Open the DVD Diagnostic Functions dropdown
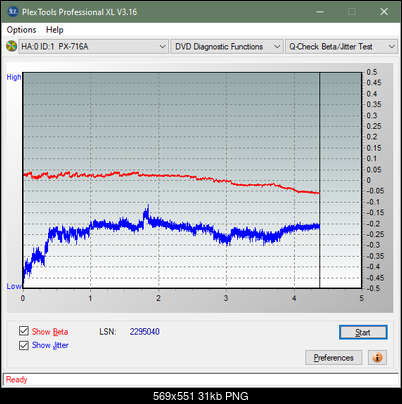The width and height of the screenshot is (402, 404). (x=227, y=47)
